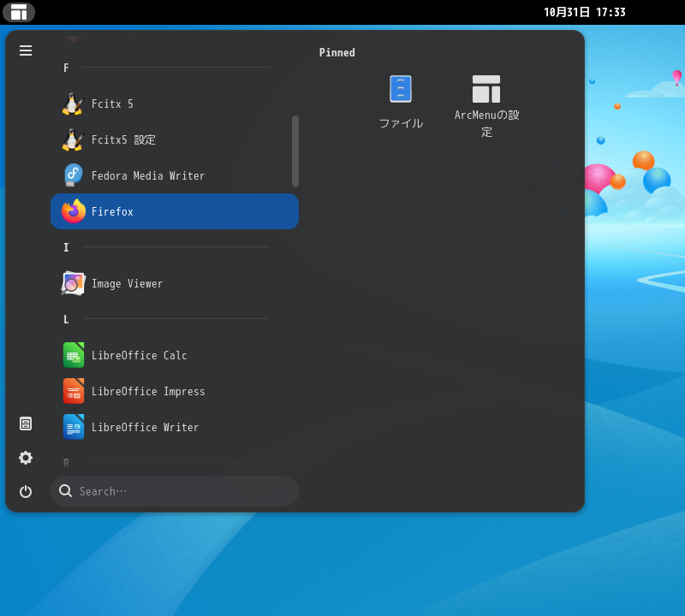Click the L section header letter

(x=66, y=320)
